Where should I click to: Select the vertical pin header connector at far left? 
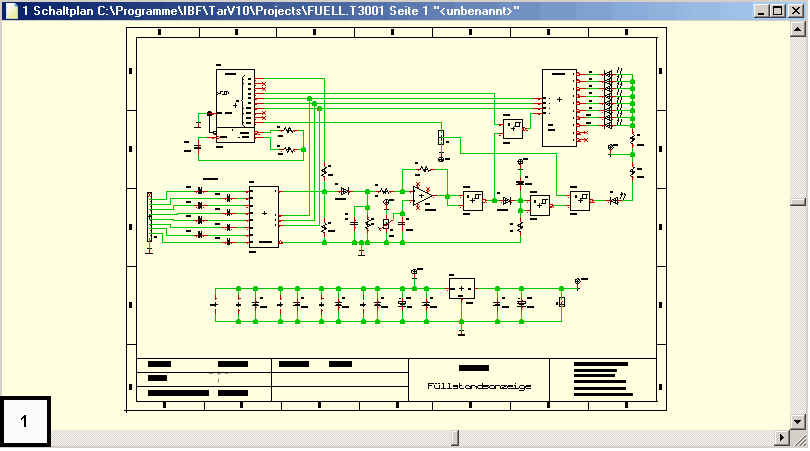tap(149, 217)
